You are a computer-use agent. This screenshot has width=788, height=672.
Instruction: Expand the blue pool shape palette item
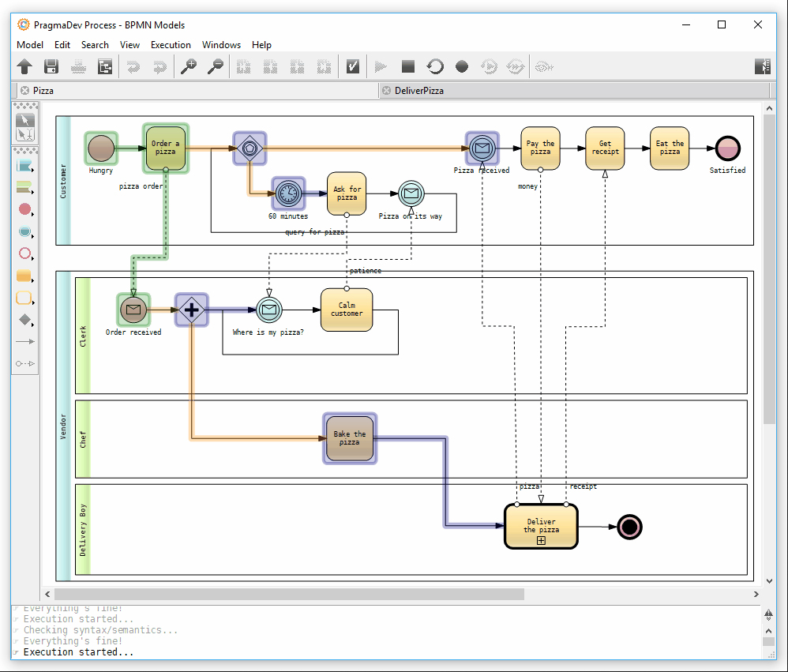pos(25,166)
